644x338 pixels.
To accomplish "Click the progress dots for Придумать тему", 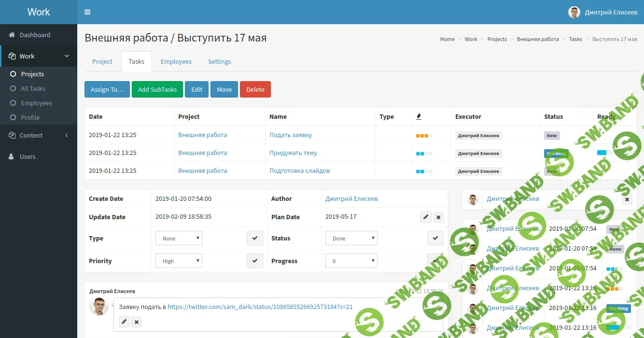I will 424,153.
